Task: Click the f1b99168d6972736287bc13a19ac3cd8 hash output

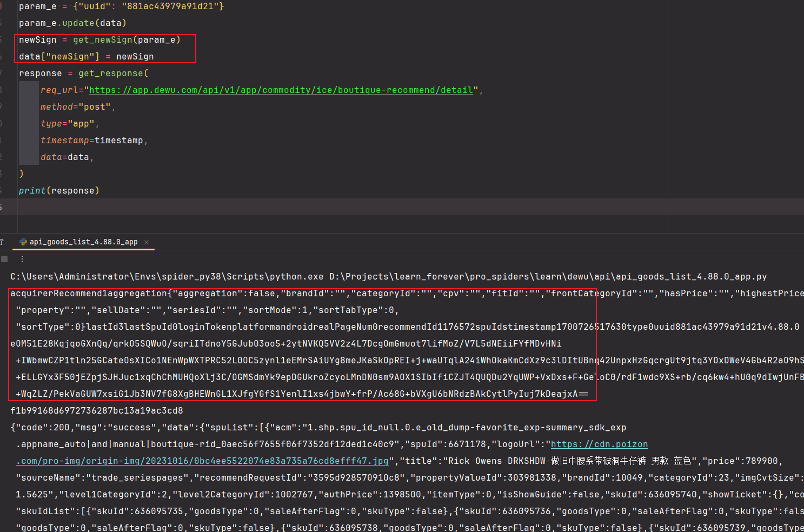Action: [x=97, y=411]
